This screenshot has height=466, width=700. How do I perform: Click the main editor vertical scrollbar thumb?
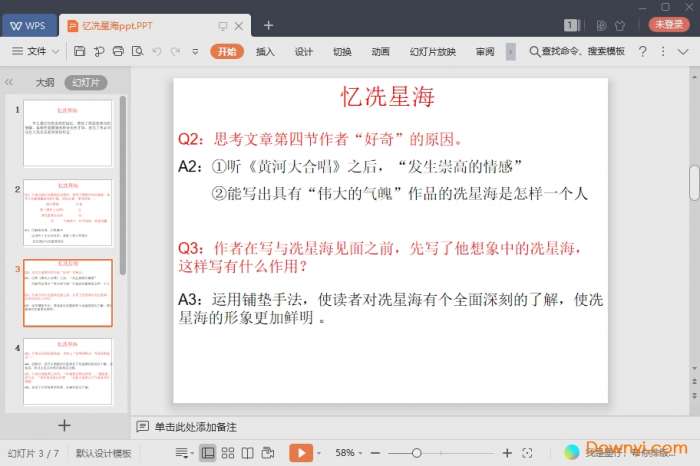click(694, 183)
